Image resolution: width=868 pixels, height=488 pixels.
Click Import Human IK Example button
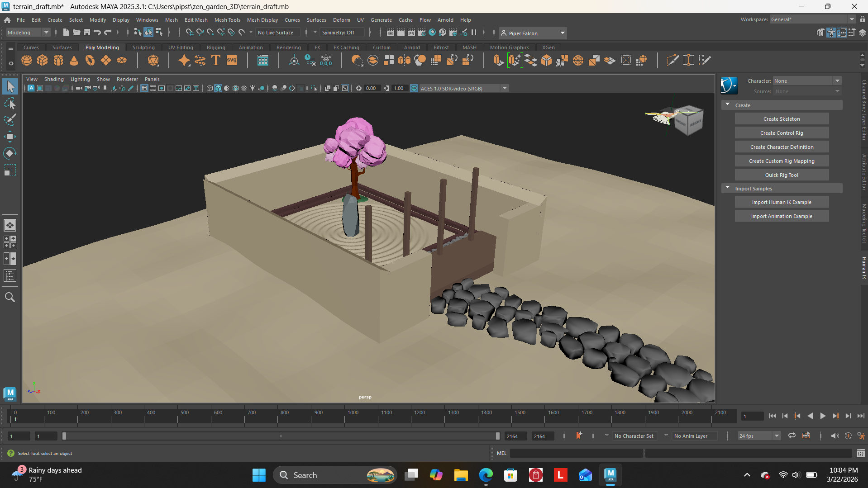[x=782, y=202]
